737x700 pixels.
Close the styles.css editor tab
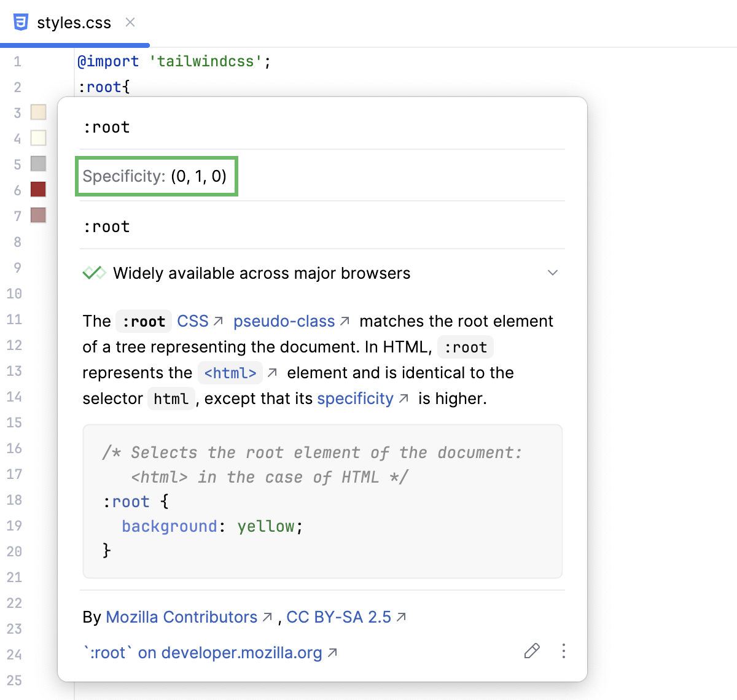pos(130,22)
